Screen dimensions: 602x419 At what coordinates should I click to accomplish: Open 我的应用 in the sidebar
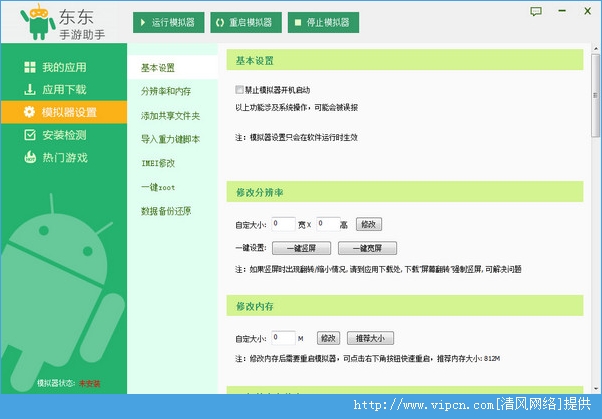[x=63, y=68]
